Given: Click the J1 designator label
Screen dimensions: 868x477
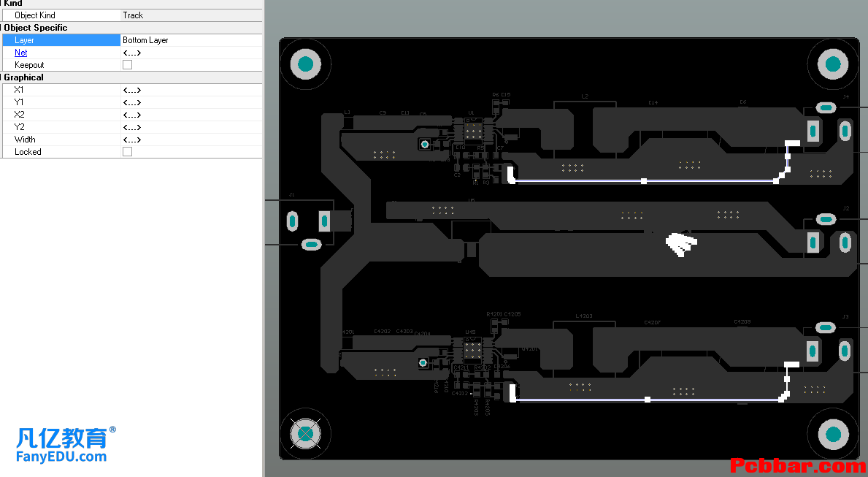Looking at the screenshot, I should [x=292, y=195].
